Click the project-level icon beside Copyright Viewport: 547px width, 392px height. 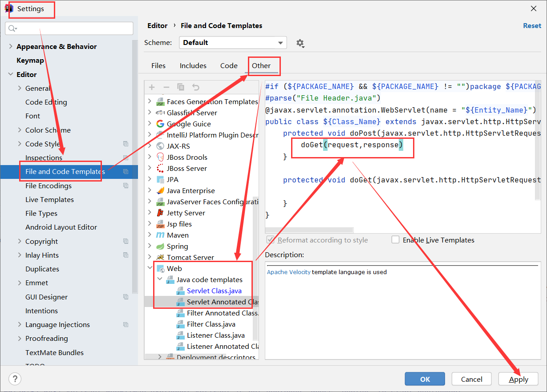point(126,241)
